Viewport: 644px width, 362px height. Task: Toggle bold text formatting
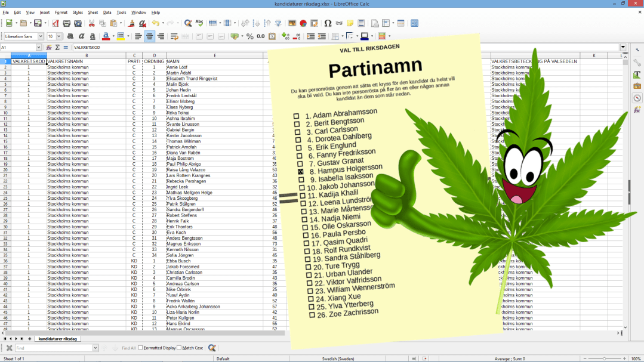tap(70, 36)
